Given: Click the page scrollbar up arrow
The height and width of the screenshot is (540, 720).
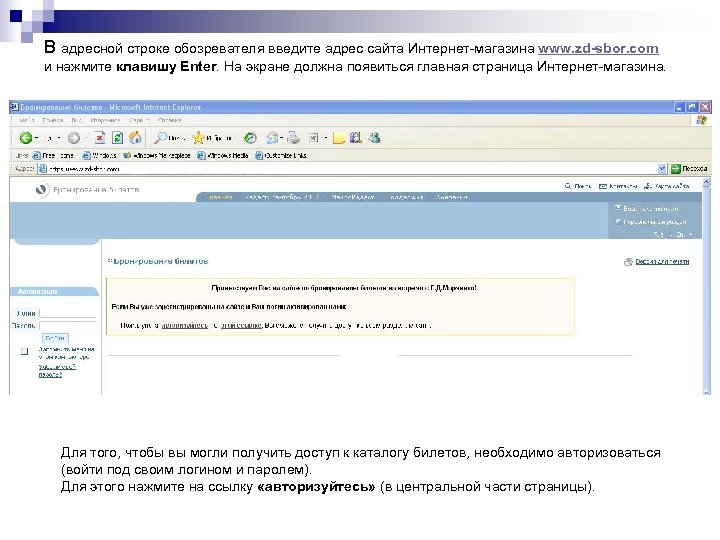Looking at the screenshot, I should [x=706, y=183].
